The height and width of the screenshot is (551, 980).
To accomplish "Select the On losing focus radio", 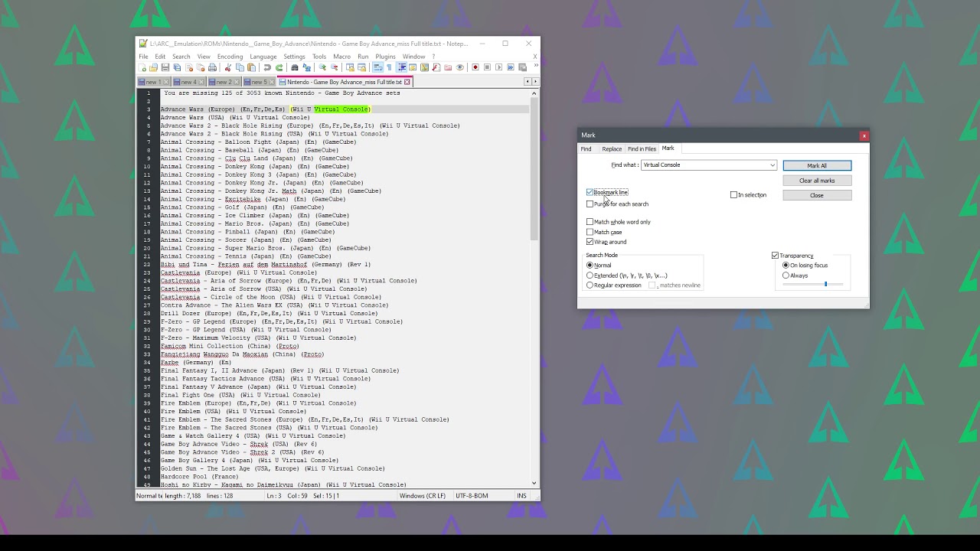I will click(x=786, y=266).
